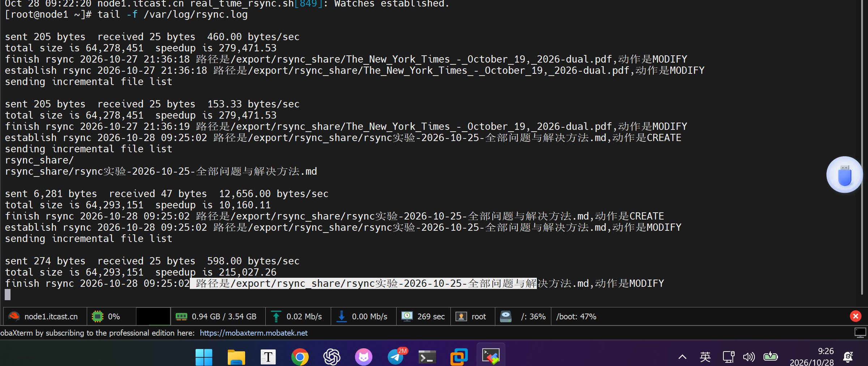
Task: Open the volume control in system tray
Action: (x=749, y=357)
